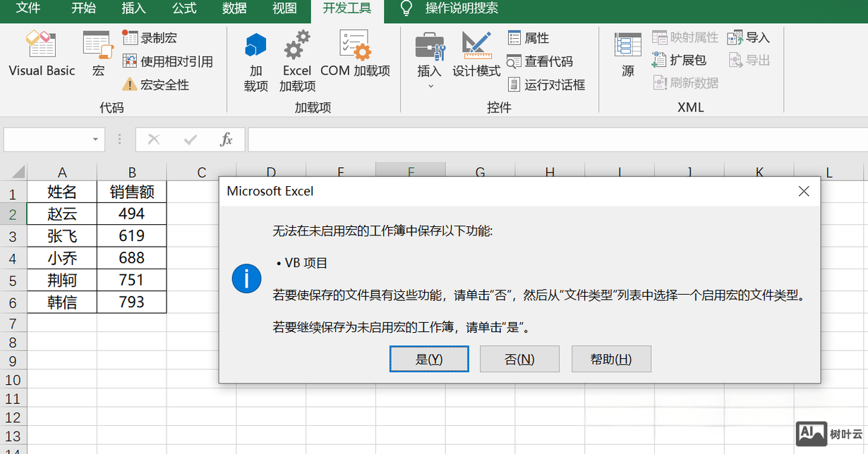Screen dimensions: 868x454
Task: Click XML 导出 export
Action: (x=749, y=60)
